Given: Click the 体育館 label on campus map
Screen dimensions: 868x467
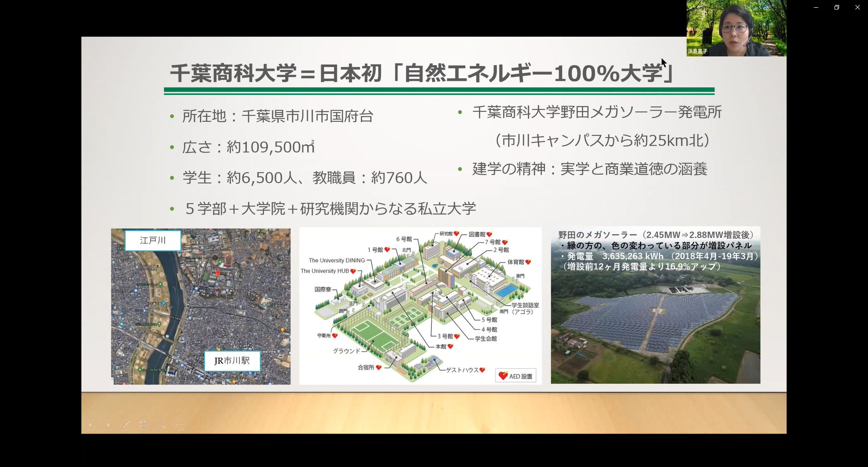Looking at the screenshot, I should pos(516,262).
